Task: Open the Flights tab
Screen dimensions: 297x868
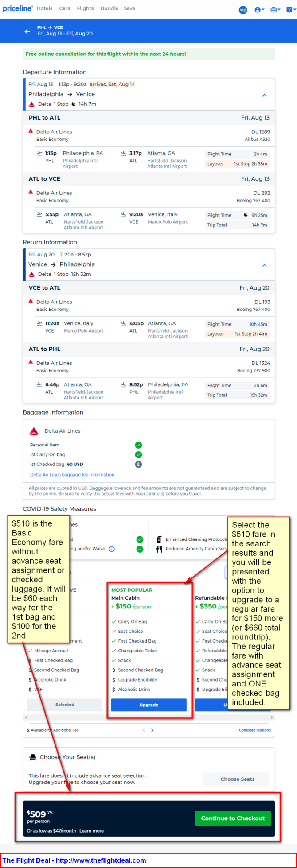Action: tap(85, 8)
